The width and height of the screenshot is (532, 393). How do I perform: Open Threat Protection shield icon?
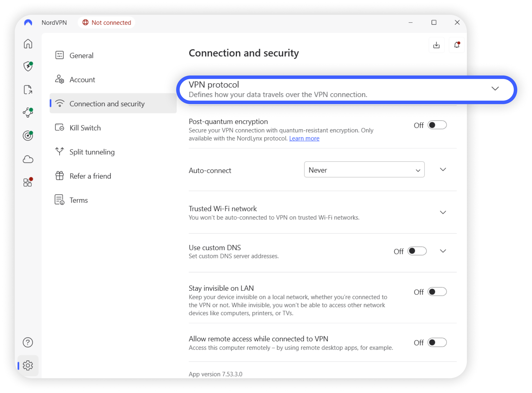click(28, 66)
